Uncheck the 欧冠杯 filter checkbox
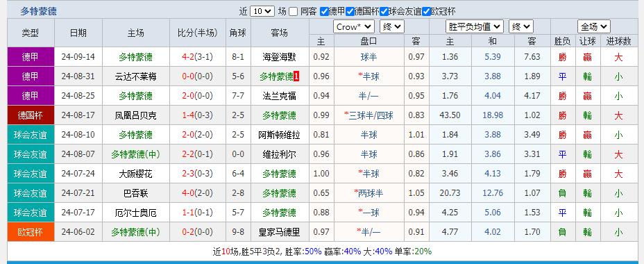The width and height of the screenshot is (644, 264). [426, 12]
